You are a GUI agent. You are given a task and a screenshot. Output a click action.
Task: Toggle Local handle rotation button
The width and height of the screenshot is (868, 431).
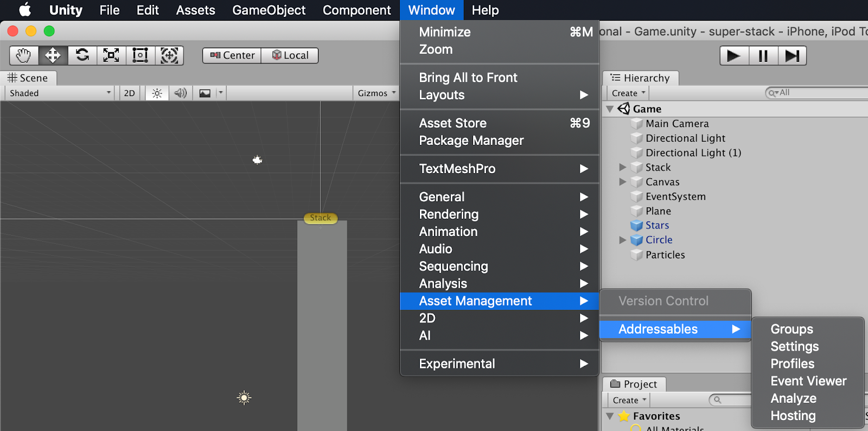290,55
